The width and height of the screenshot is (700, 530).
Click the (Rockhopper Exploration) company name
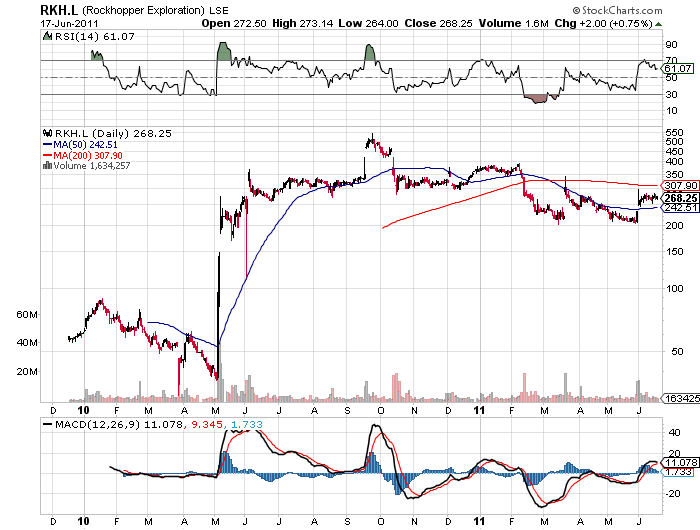coord(143,10)
